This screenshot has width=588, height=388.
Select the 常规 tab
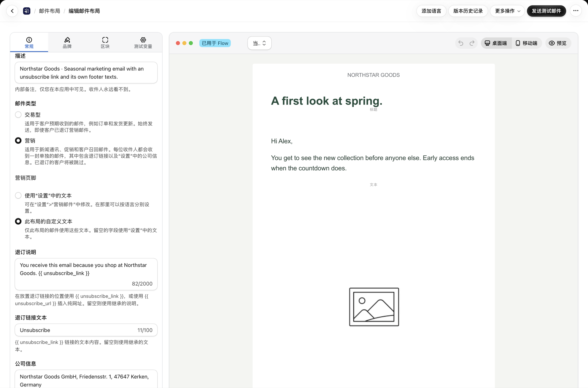29,43
